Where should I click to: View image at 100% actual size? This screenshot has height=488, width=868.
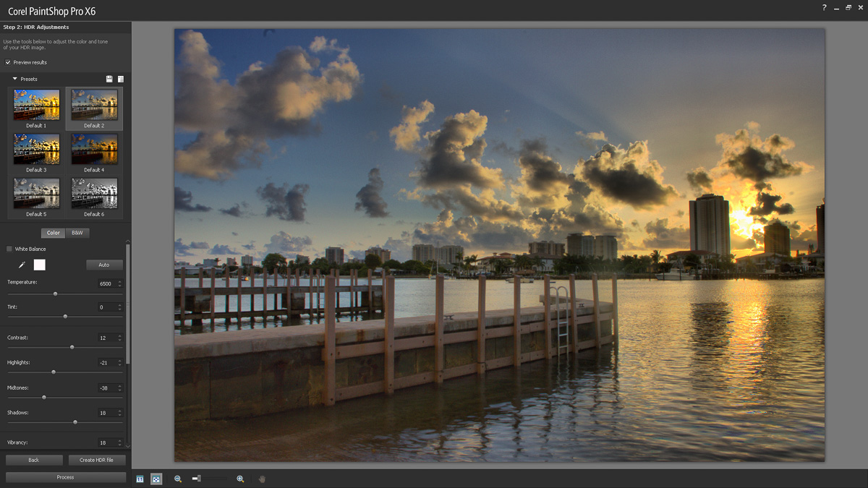point(139,479)
